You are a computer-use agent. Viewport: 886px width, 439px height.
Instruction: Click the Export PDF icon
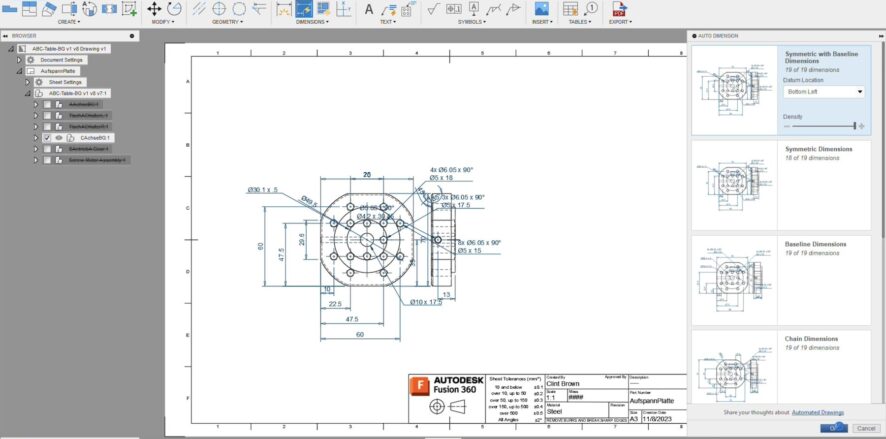[619, 9]
